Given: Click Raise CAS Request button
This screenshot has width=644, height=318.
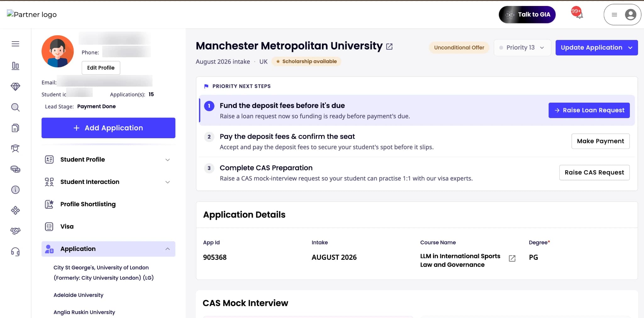Looking at the screenshot, I should click(x=594, y=173).
